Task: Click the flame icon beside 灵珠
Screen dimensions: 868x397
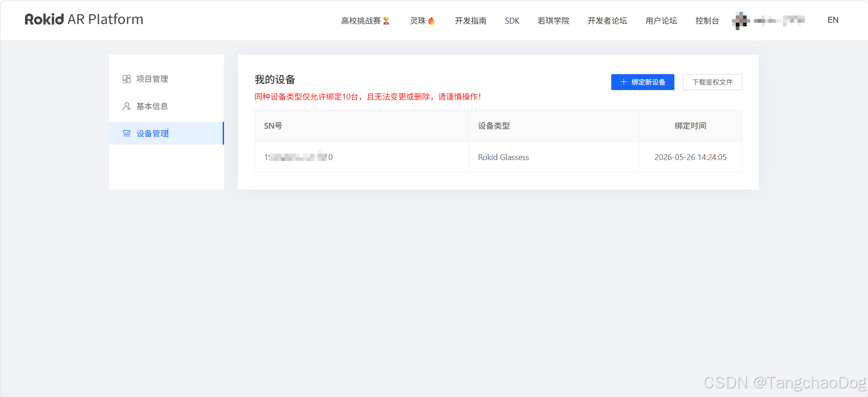Action: [x=431, y=20]
